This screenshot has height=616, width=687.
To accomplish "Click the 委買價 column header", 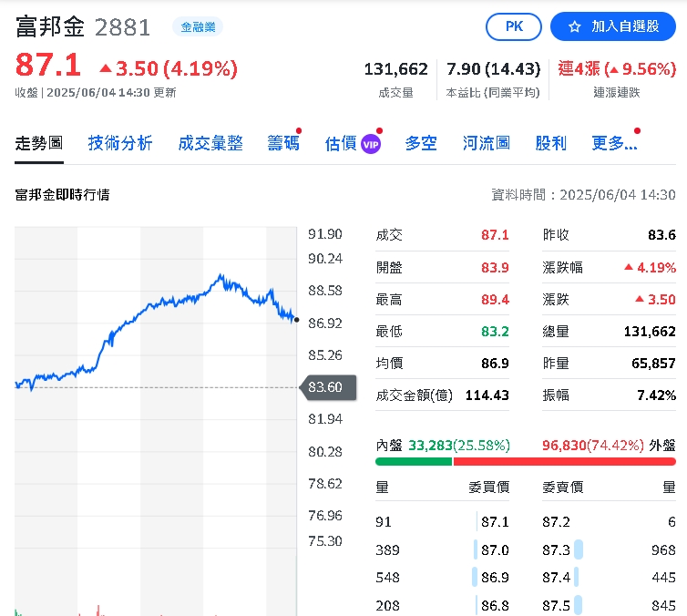I will 489,488.
